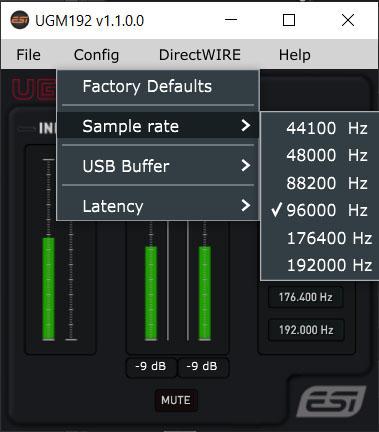Image resolution: width=379 pixels, height=432 pixels.
Task: Open the Help menu
Action: (x=295, y=55)
